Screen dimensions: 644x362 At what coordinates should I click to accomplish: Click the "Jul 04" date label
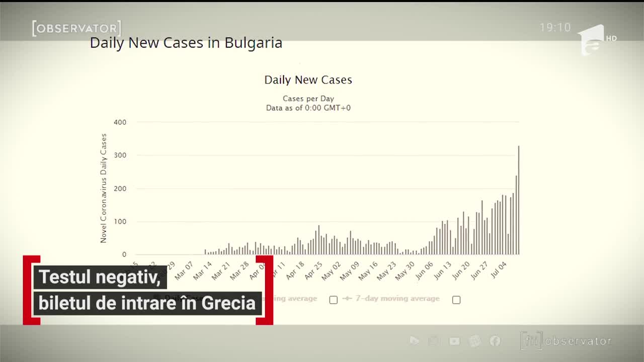[x=499, y=269]
